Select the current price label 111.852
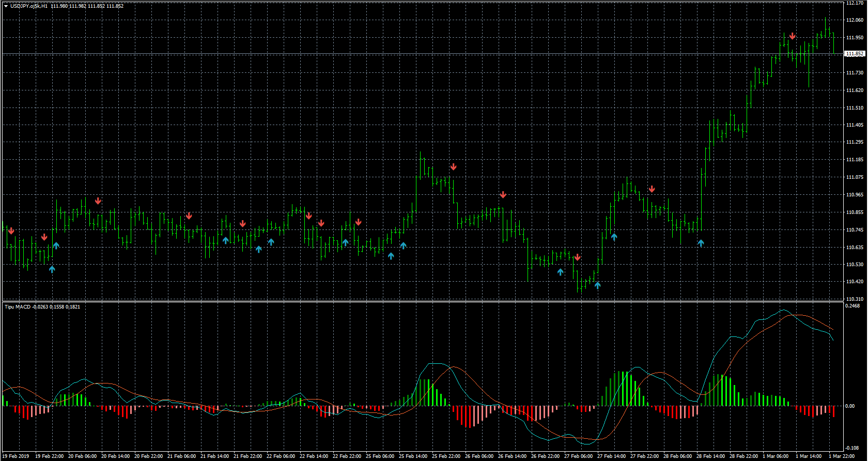 click(x=855, y=54)
